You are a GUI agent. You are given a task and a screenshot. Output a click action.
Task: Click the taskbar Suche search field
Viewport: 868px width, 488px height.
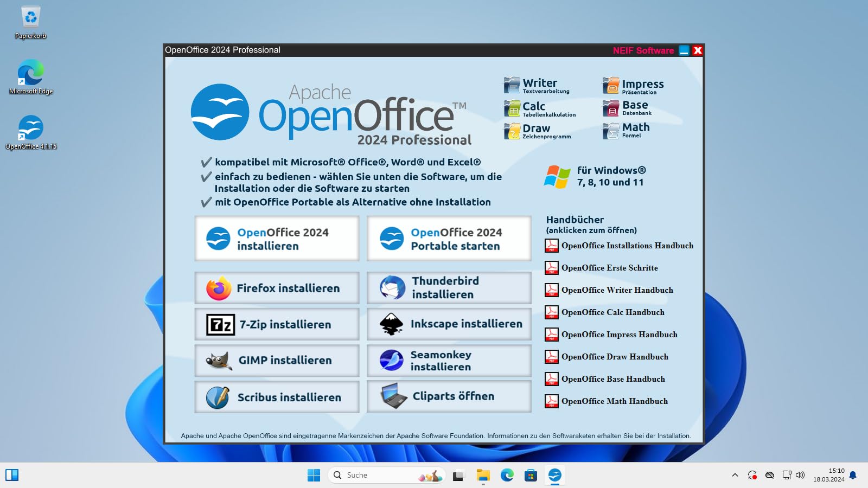386,475
